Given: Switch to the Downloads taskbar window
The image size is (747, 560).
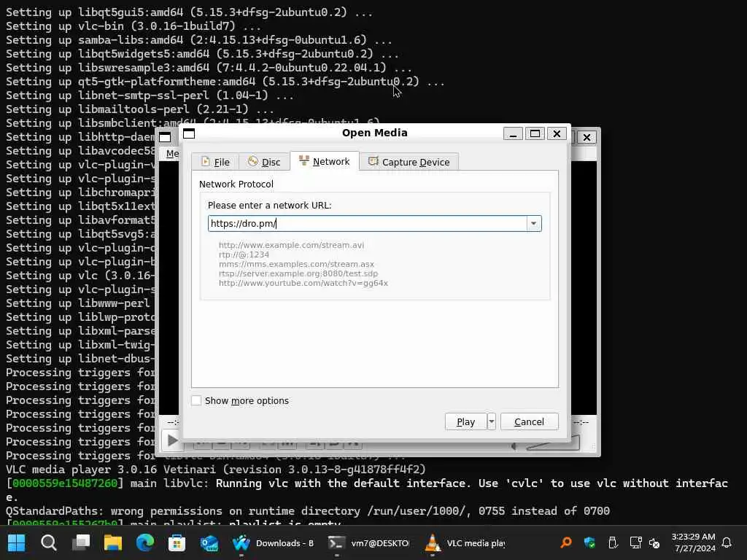Looking at the screenshot, I should pyautogui.click(x=273, y=542).
